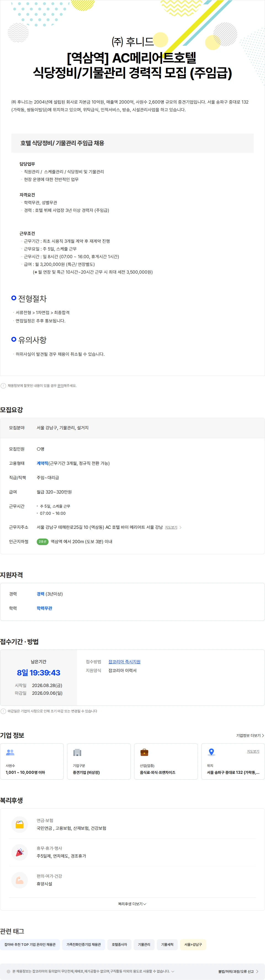Select the 기물세척 tag
The image size is (265, 980).
coord(167,945)
